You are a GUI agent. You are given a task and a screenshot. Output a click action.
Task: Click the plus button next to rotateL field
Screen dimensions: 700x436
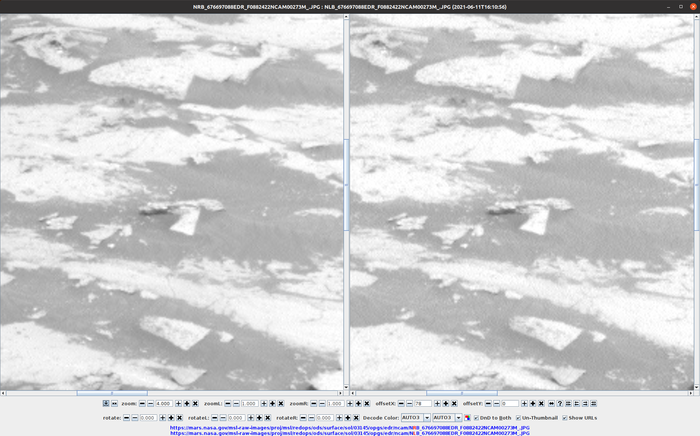[x=250, y=417]
